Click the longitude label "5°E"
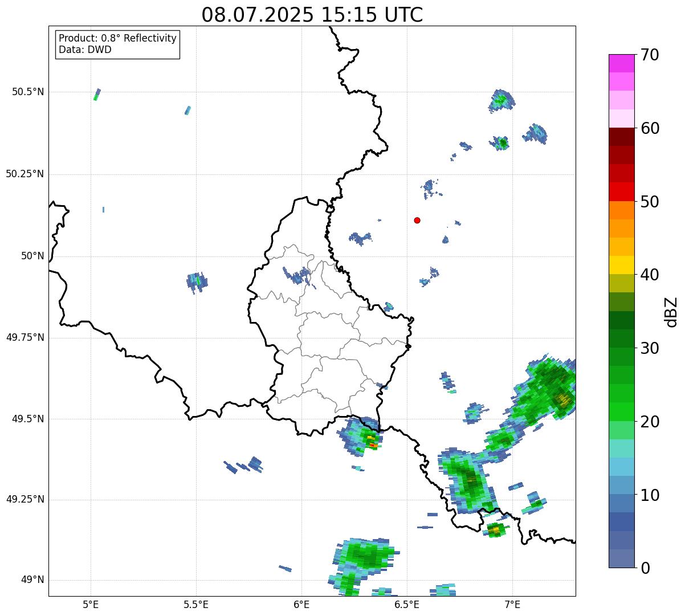The height and width of the screenshot is (616, 685). point(91,605)
